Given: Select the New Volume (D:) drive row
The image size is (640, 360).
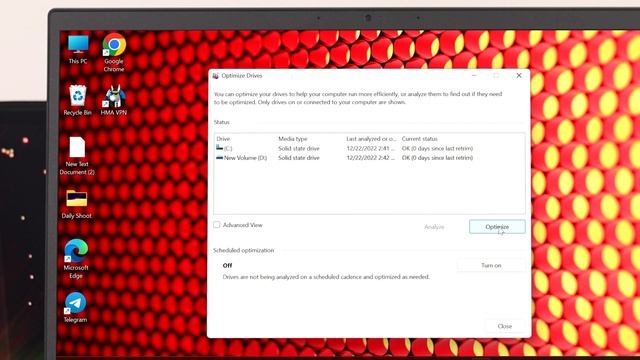Looking at the screenshot, I should click(369, 158).
